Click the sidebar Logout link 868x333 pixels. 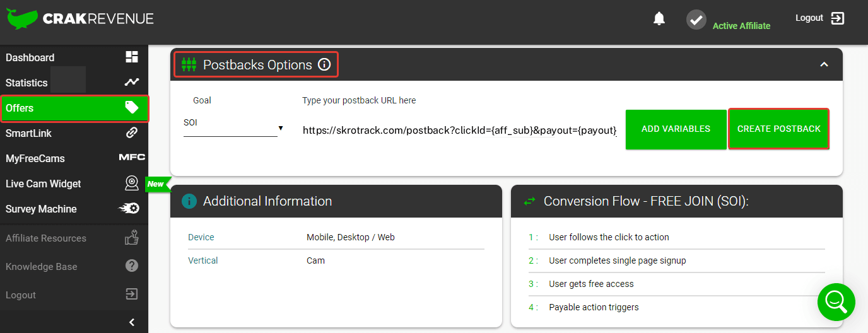[21, 295]
